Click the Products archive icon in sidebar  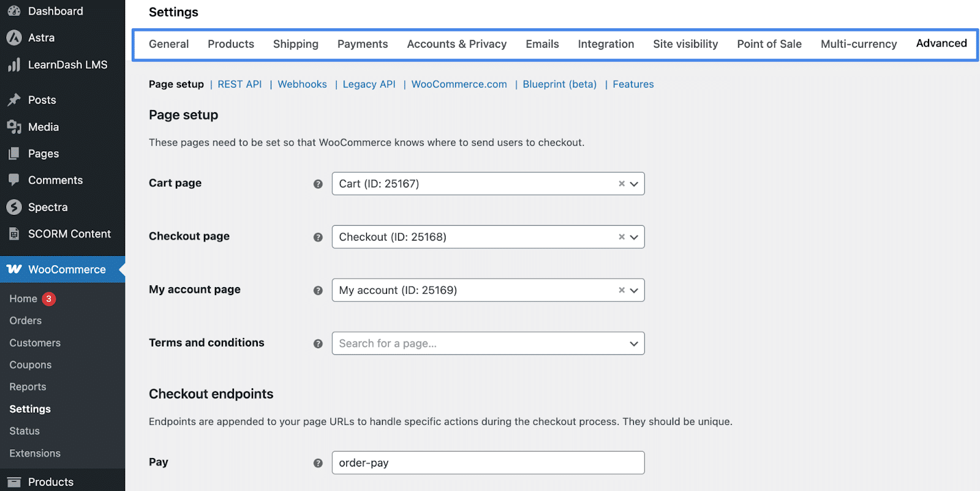(13, 482)
